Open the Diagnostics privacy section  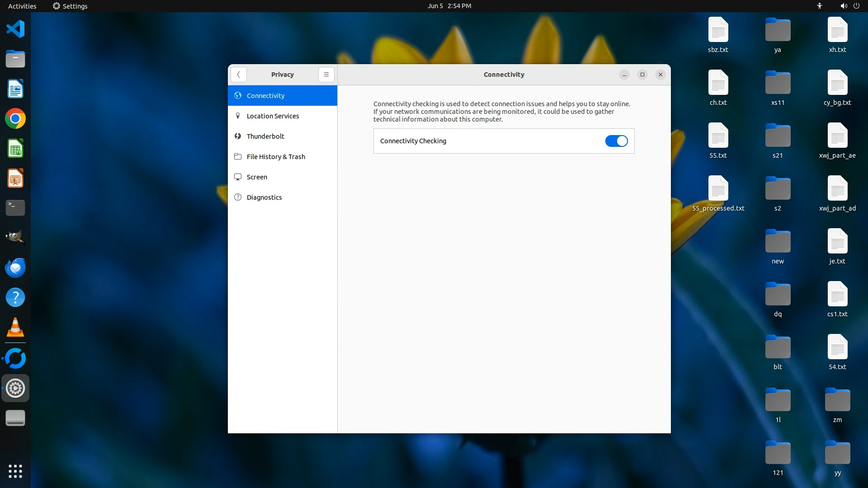[264, 197]
